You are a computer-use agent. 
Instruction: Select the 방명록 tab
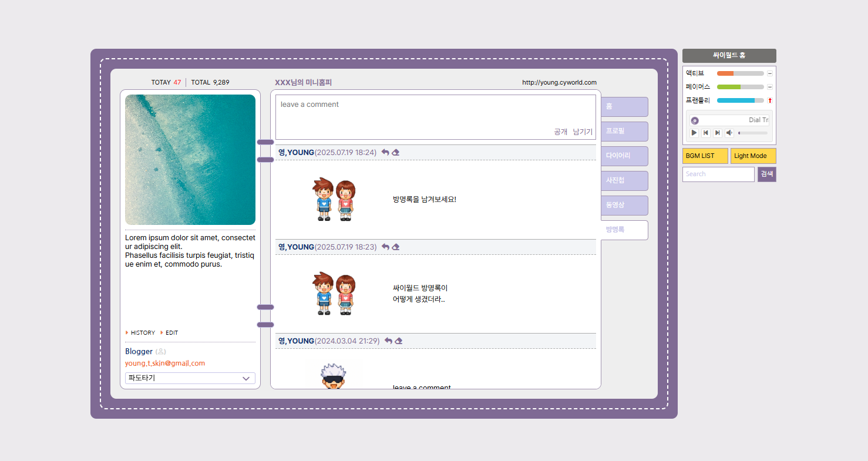[624, 230]
